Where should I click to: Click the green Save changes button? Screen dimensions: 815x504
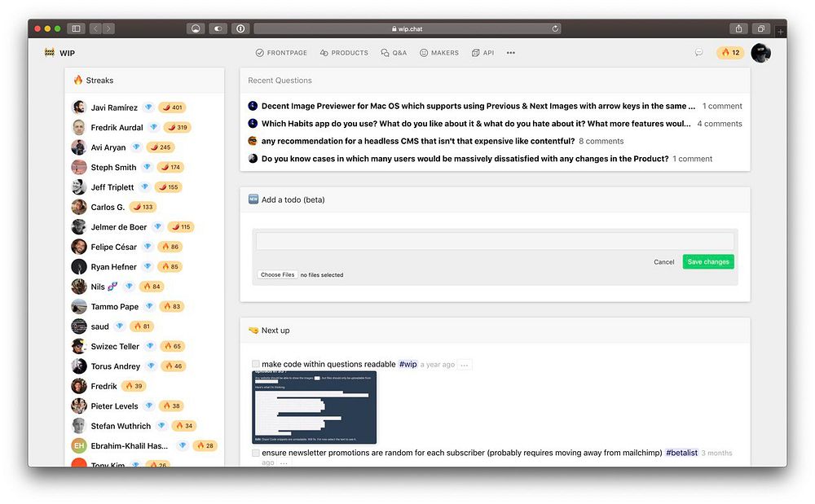coord(708,261)
